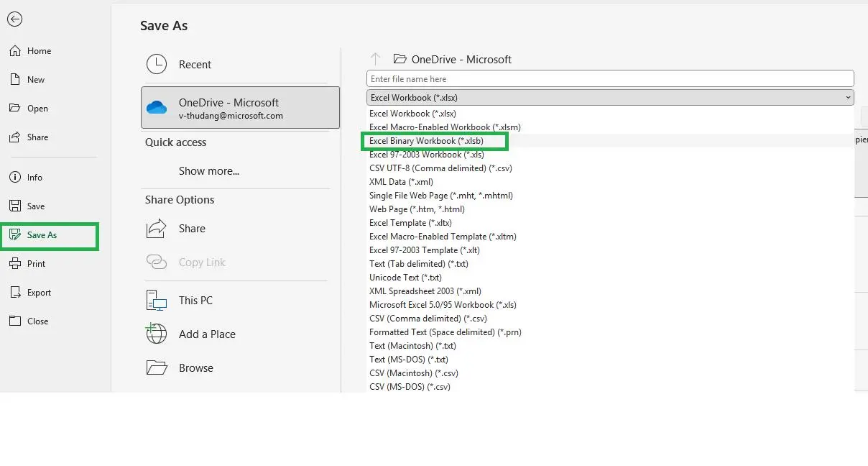Select CSV (MS-DOS) (*.csv)

pos(410,387)
